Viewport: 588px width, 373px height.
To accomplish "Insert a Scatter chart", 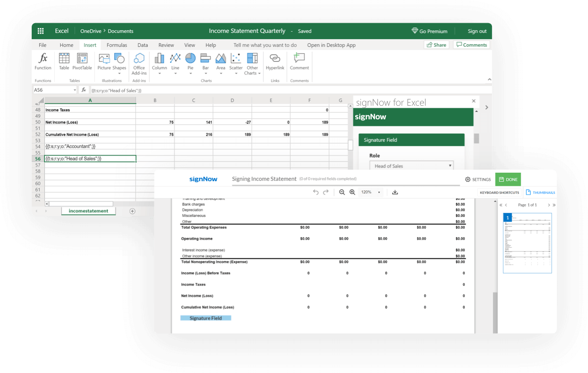I will click(x=236, y=63).
